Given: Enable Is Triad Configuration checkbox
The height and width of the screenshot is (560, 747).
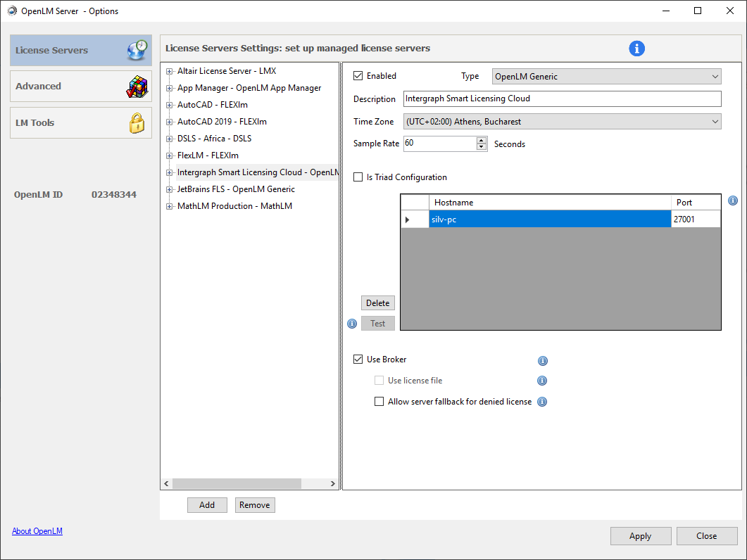Looking at the screenshot, I should [x=358, y=177].
